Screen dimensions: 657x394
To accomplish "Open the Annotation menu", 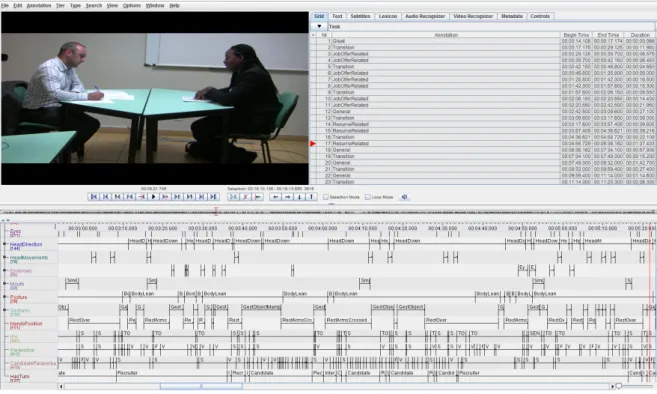I will click(39, 5).
